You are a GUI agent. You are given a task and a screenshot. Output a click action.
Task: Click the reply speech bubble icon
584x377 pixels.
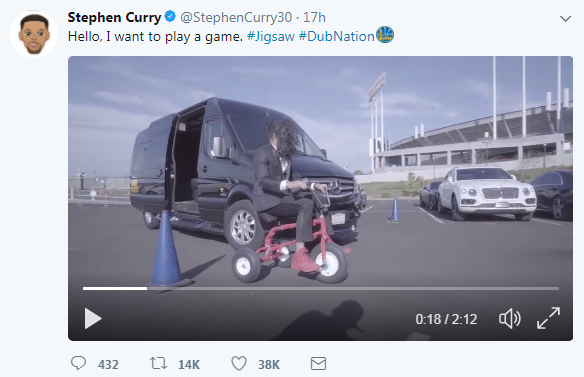pyautogui.click(x=78, y=363)
